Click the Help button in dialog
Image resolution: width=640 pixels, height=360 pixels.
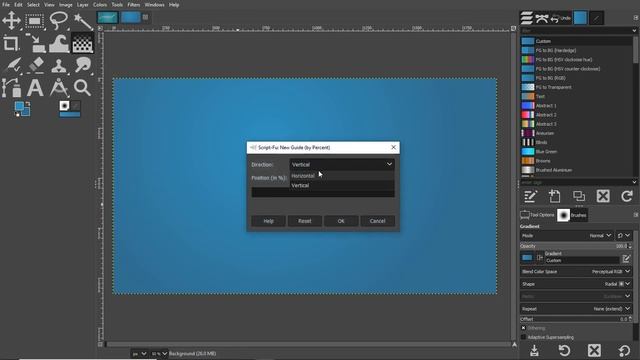pyautogui.click(x=268, y=221)
